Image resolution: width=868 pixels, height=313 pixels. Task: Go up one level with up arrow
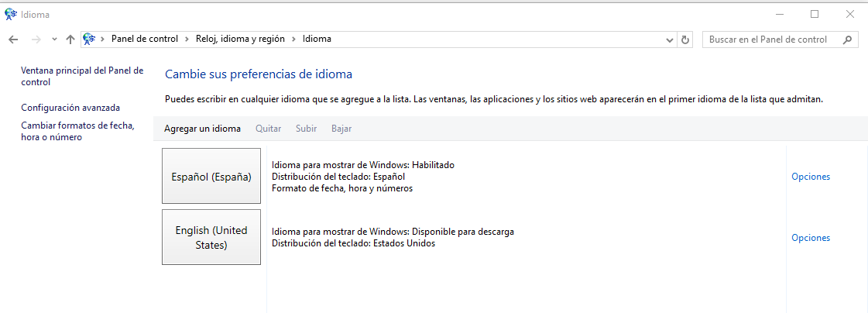(x=70, y=40)
